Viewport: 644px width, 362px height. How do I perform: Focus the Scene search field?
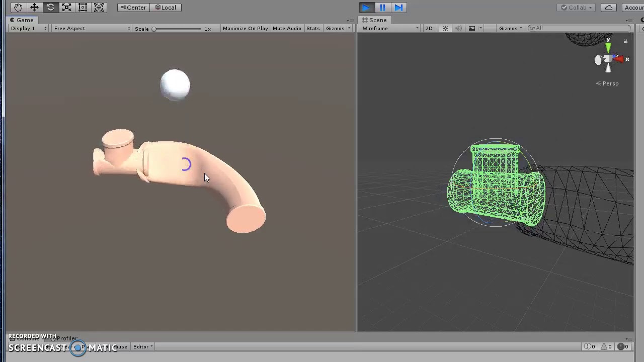(x=579, y=28)
